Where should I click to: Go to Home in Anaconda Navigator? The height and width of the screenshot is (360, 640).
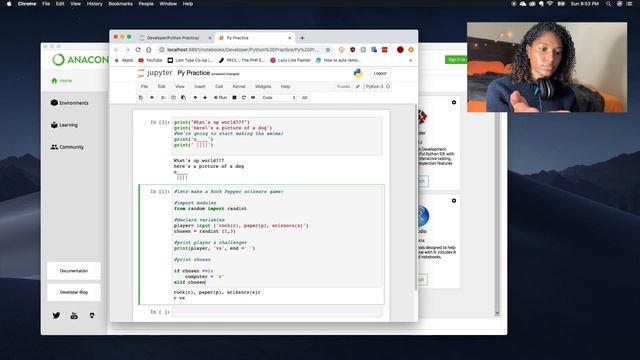[62, 81]
